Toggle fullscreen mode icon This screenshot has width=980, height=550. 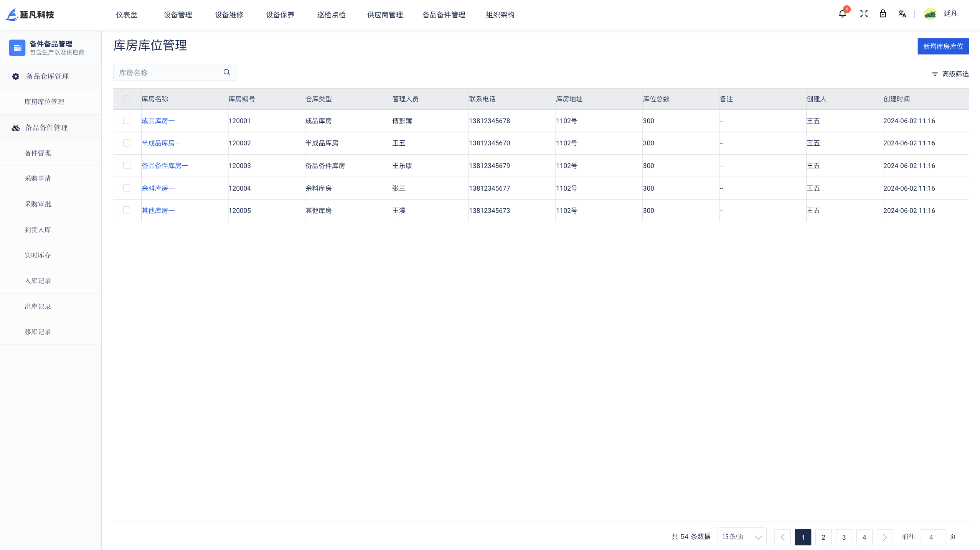point(863,14)
